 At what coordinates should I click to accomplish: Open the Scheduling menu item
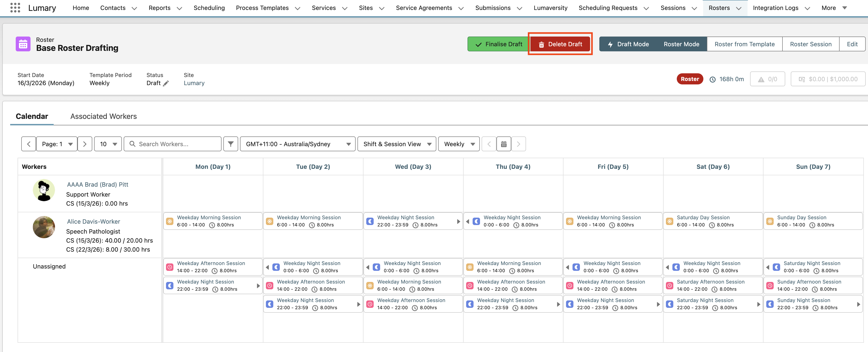(x=209, y=8)
